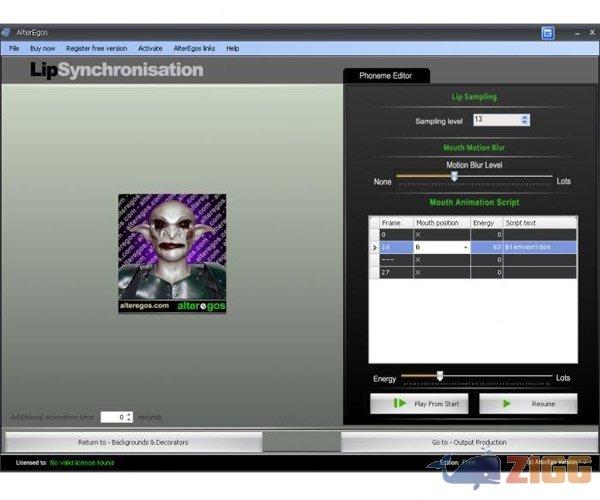The width and height of the screenshot is (600, 500).
Task: Open Register free version menu
Action: (x=96, y=48)
